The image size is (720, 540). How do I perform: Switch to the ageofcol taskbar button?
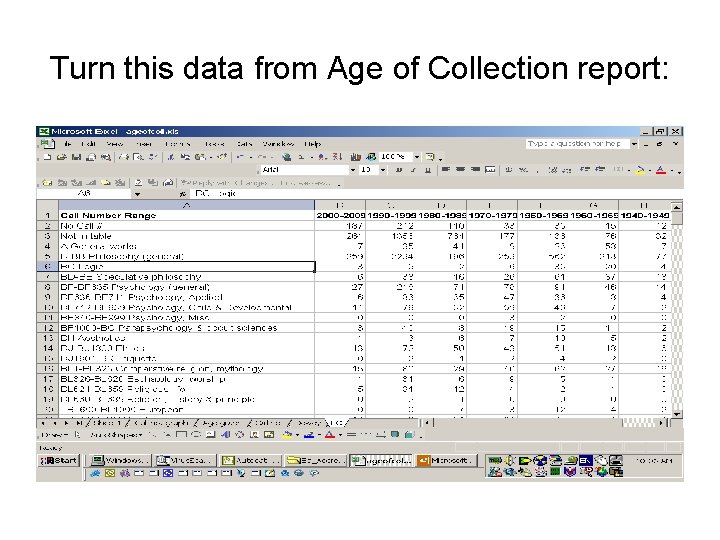tap(381, 461)
